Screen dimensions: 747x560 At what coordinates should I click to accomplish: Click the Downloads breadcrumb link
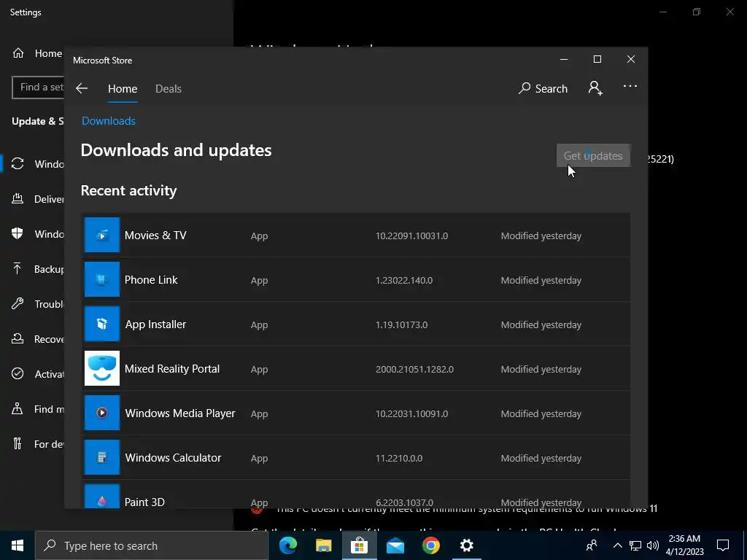pyautogui.click(x=109, y=121)
